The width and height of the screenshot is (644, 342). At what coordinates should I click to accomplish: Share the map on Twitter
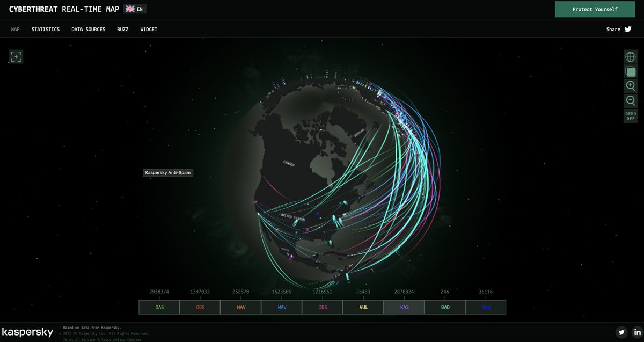tap(628, 30)
